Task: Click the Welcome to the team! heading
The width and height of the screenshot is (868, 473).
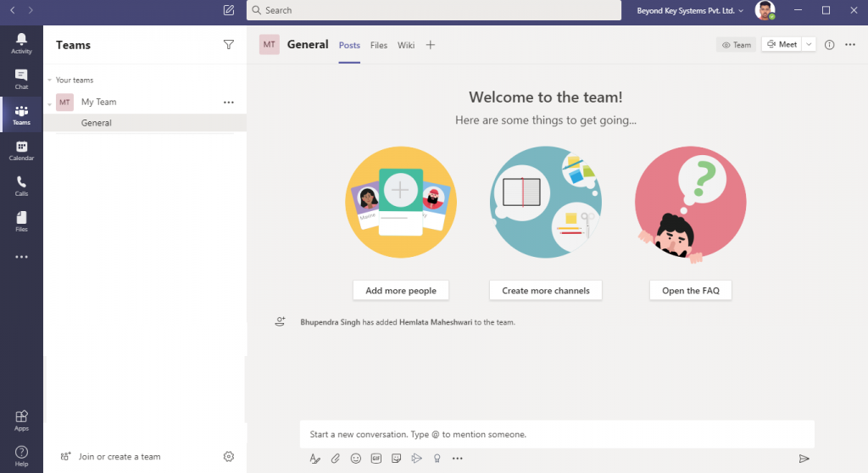Action: tap(546, 97)
